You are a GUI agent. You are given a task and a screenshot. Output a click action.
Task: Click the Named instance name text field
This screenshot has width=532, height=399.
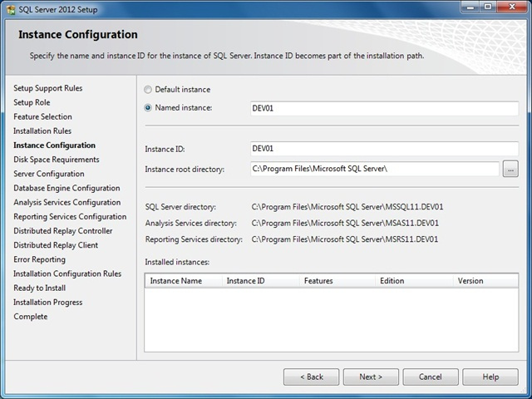(x=383, y=108)
